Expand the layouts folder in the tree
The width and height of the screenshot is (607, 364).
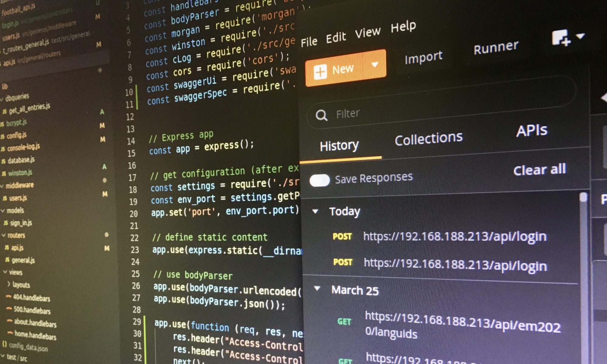coord(9,284)
